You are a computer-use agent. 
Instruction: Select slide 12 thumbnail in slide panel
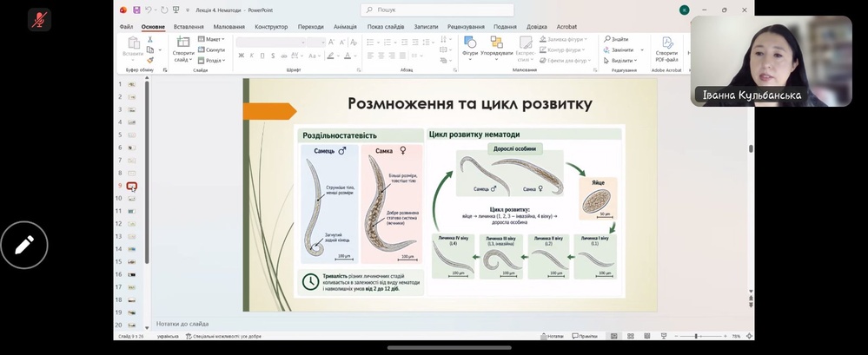coord(132,224)
